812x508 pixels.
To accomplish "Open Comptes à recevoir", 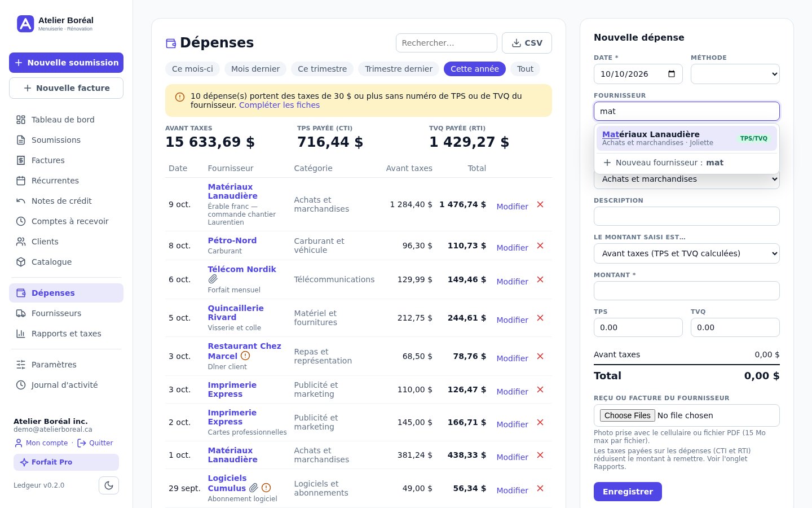I will pos(66,221).
